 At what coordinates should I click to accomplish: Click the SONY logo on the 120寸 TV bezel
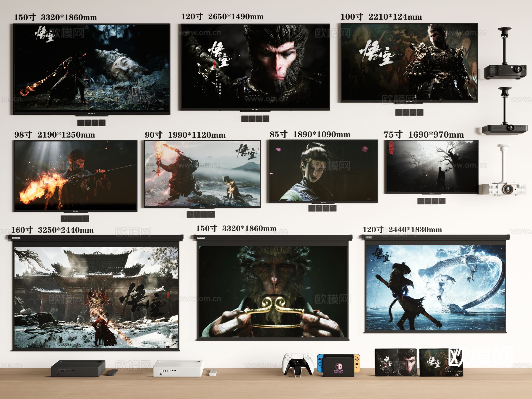pos(255,109)
